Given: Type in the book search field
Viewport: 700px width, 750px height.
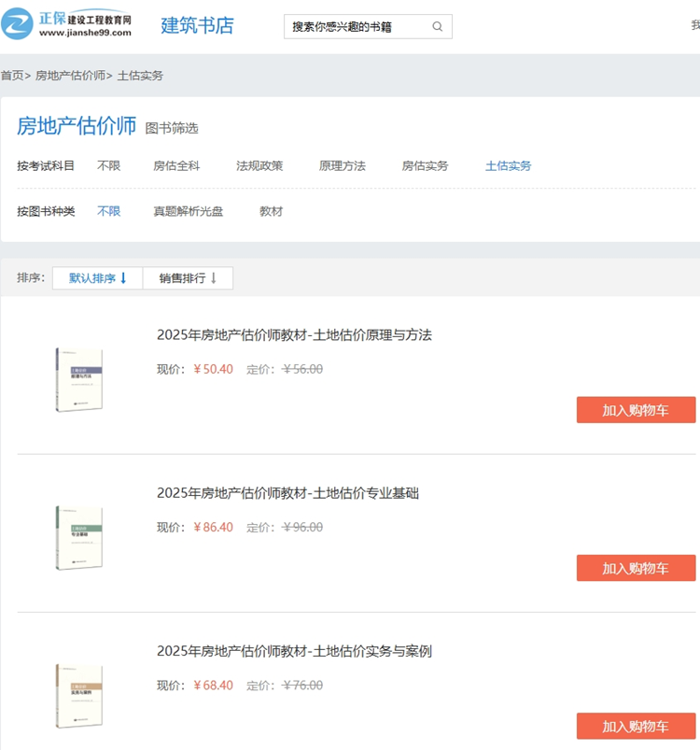Looking at the screenshot, I should (357, 27).
